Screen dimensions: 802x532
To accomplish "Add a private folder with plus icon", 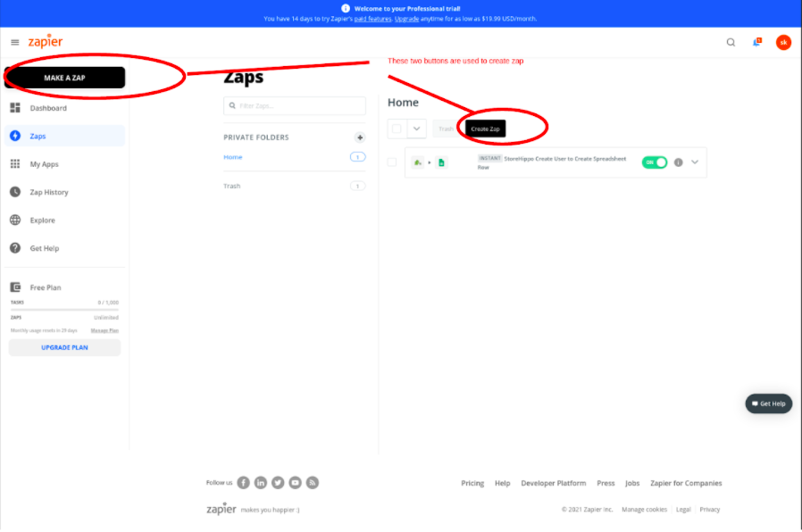I will pos(360,137).
